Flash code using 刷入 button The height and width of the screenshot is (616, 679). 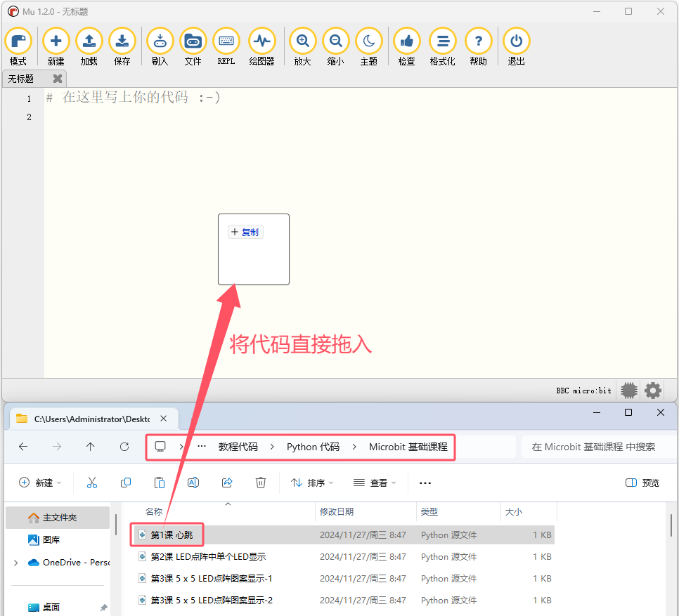point(160,46)
